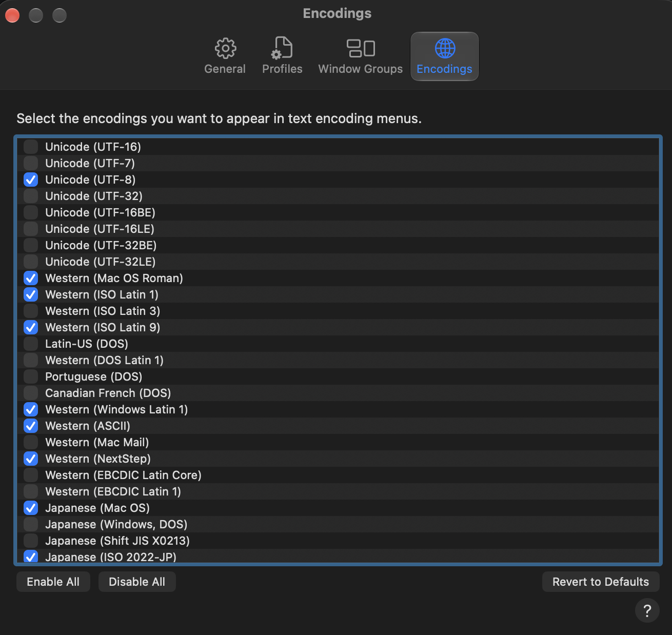Image resolution: width=672 pixels, height=635 pixels.
Task: Click Revert to Defaults button
Action: point(601,582)
